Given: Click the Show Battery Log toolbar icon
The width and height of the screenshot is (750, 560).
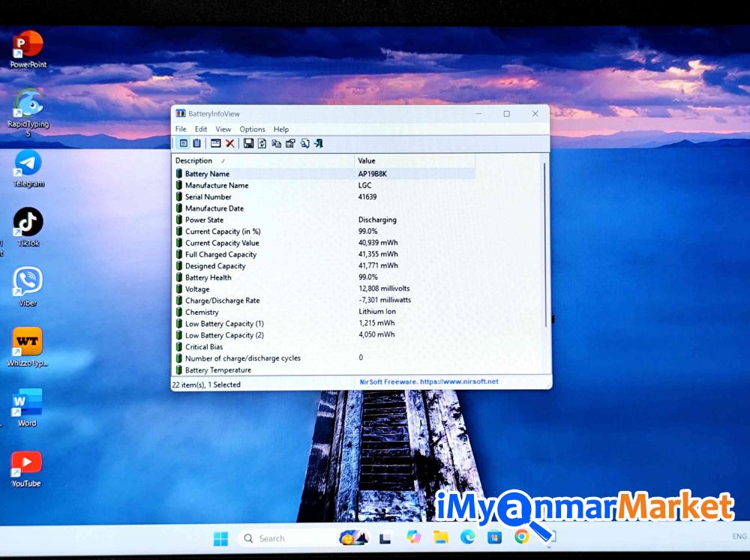Looking at the screenshot, I should click(196, 143).
